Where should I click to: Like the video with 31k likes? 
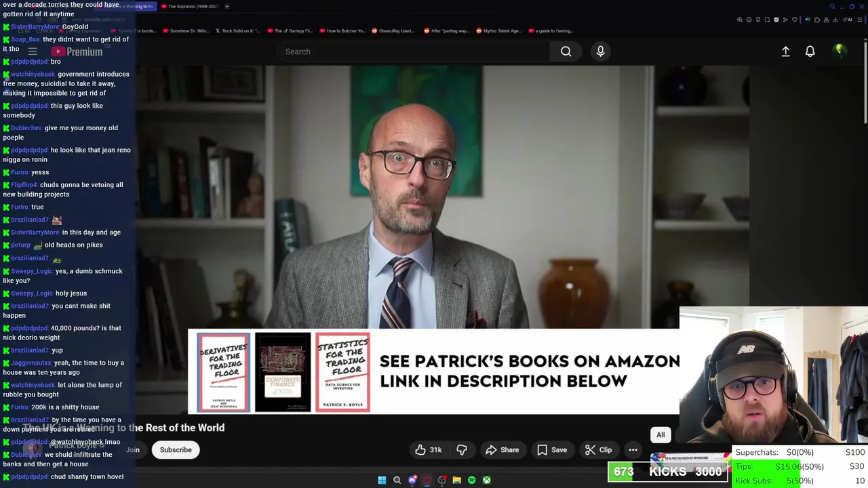[429, 450]
